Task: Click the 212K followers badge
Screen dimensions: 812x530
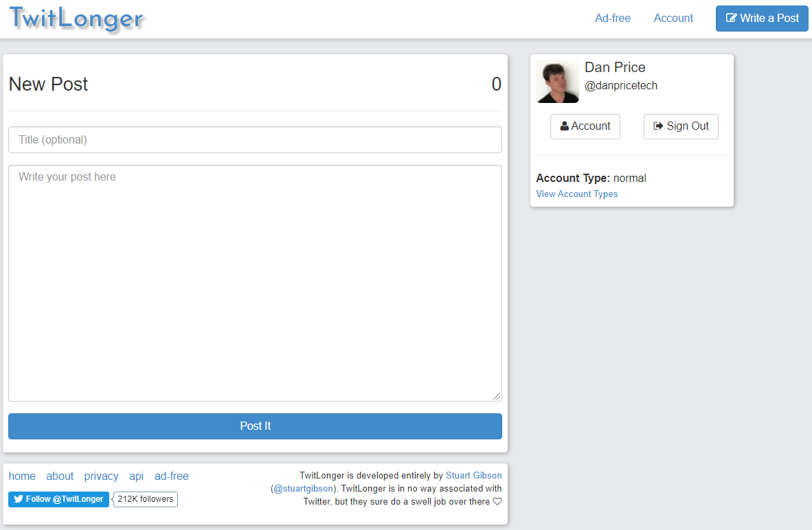Action: point(146,499)
